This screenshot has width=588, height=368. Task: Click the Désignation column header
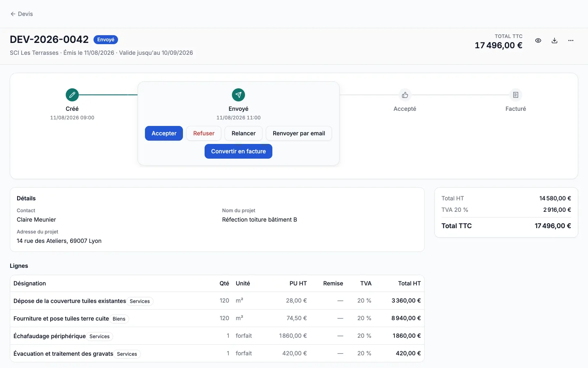click(x=30, y=283)
